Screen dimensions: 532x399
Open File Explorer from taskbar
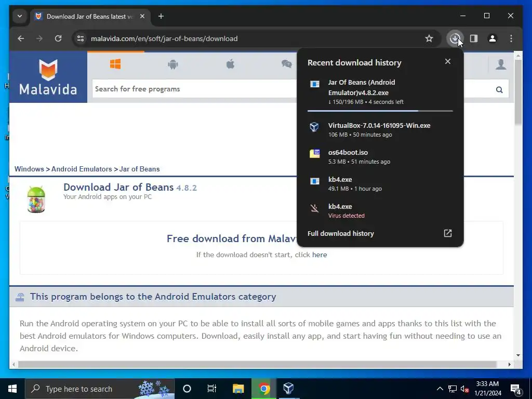[238, 389]
